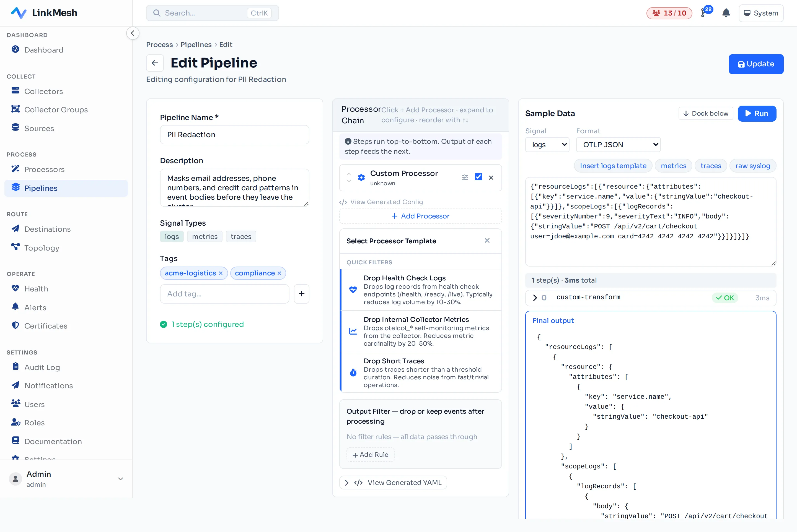Screen dimensions: 797x532
Task: Click the Search box
Action: point(212,13)
